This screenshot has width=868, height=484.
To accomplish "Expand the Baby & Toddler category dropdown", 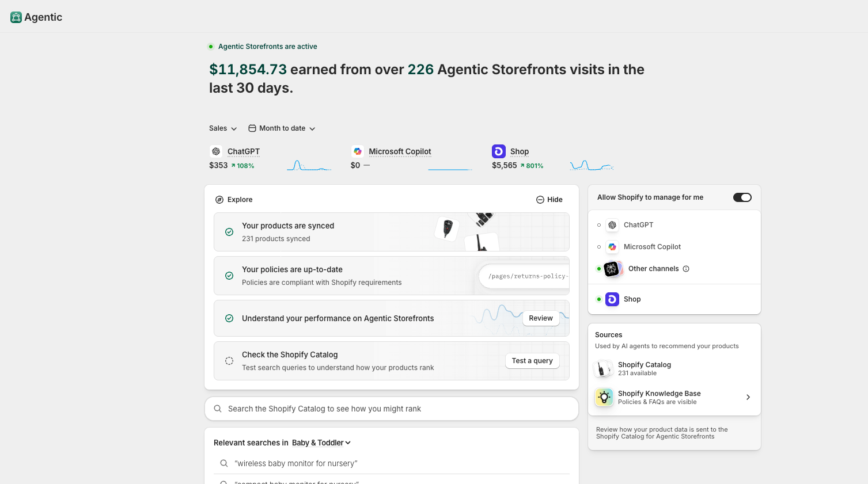I will coord(321,443).
